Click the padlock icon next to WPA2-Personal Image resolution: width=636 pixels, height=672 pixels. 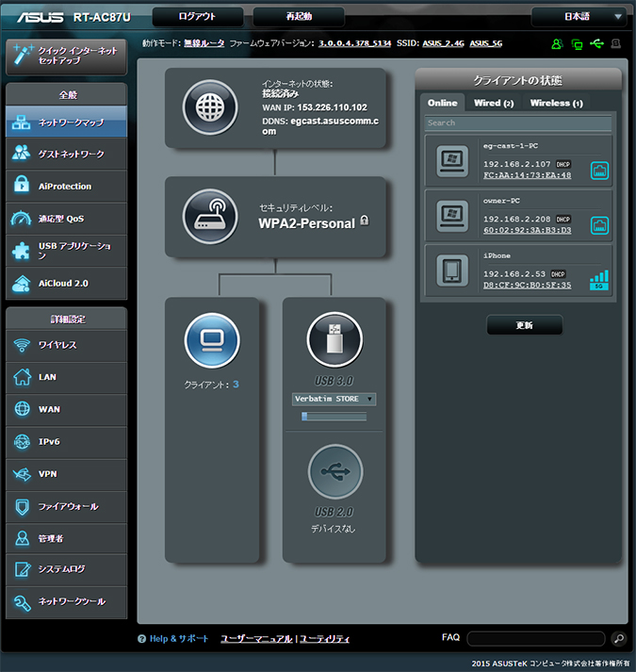[365, 221]
